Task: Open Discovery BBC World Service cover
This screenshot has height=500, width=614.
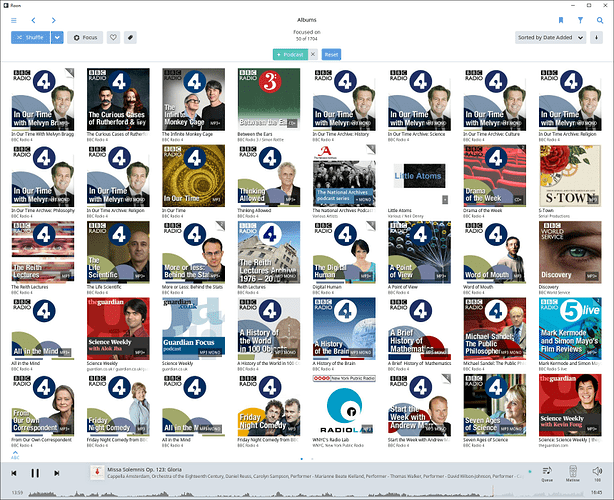Action: 570,252
